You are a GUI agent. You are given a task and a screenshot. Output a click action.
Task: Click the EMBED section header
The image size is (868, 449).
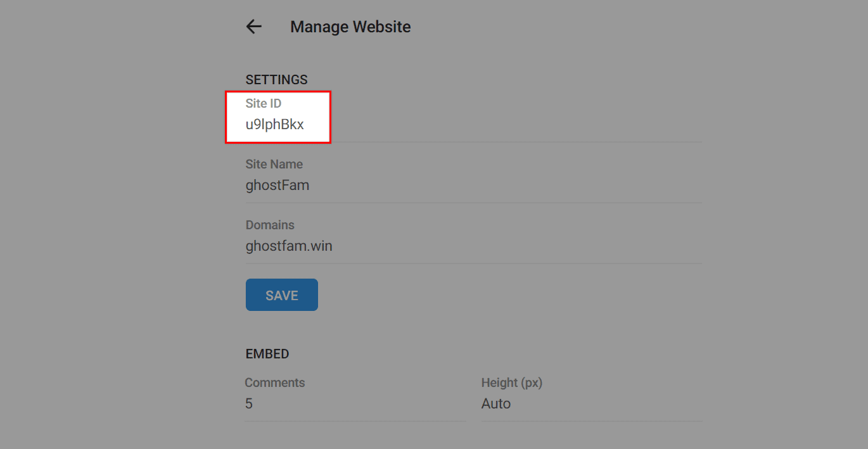click(267, 353)
